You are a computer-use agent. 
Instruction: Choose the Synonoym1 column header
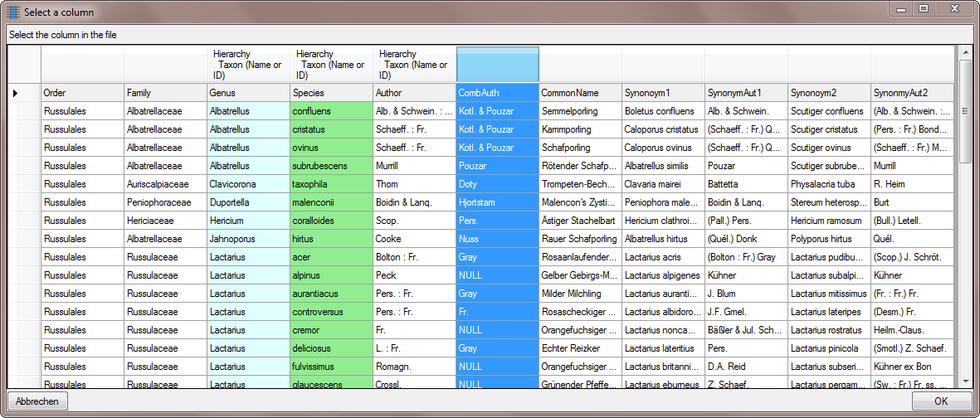click(x=663, y=93)
